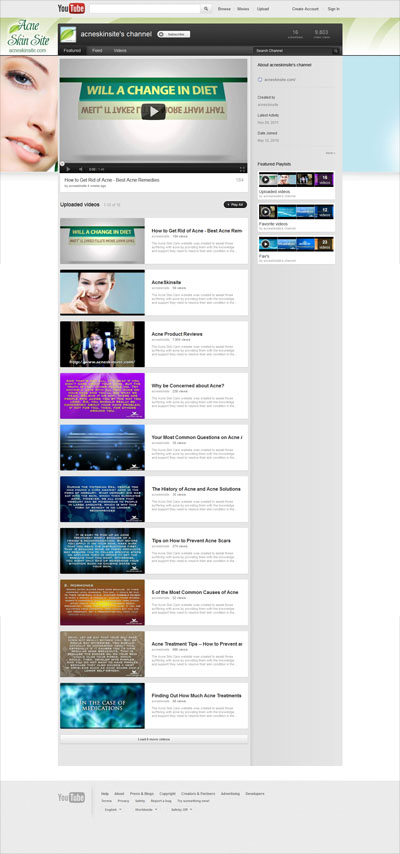Mute the featured video using the volume icon
The width and height of the screenshot is (400, 854).
(x=80, y=169)
